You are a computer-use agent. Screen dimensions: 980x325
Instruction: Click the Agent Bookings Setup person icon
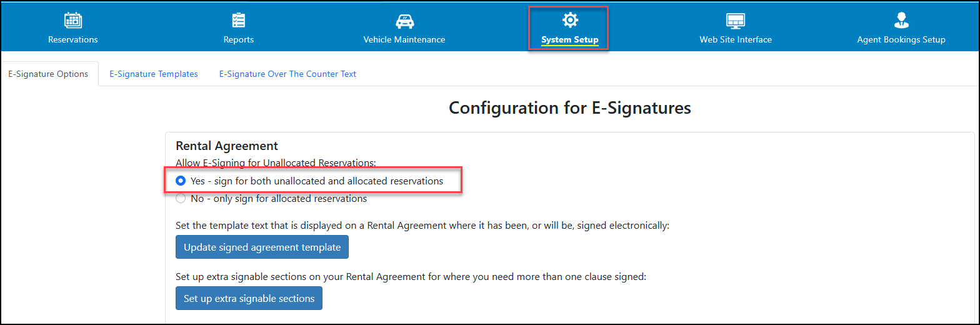901,21
